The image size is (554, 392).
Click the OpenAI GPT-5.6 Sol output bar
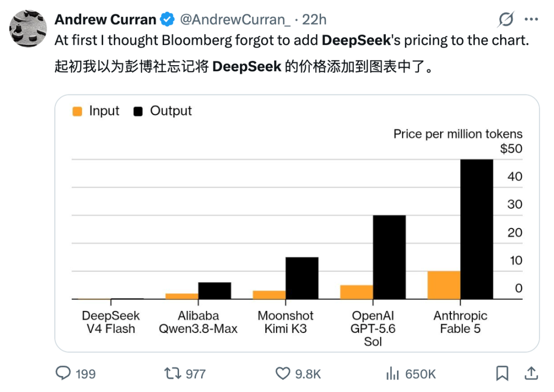pos(389,257)
